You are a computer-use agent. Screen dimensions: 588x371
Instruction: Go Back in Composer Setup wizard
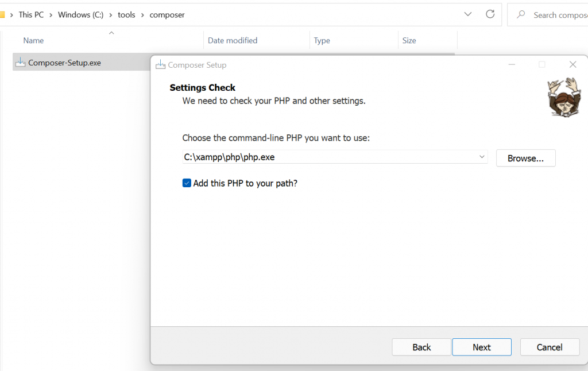(421, 347)
